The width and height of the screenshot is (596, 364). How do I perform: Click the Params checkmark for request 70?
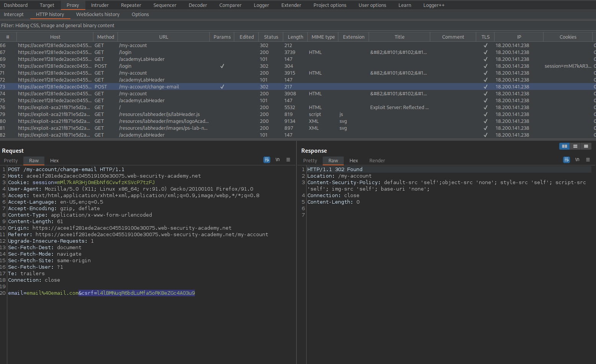(222, 66)
